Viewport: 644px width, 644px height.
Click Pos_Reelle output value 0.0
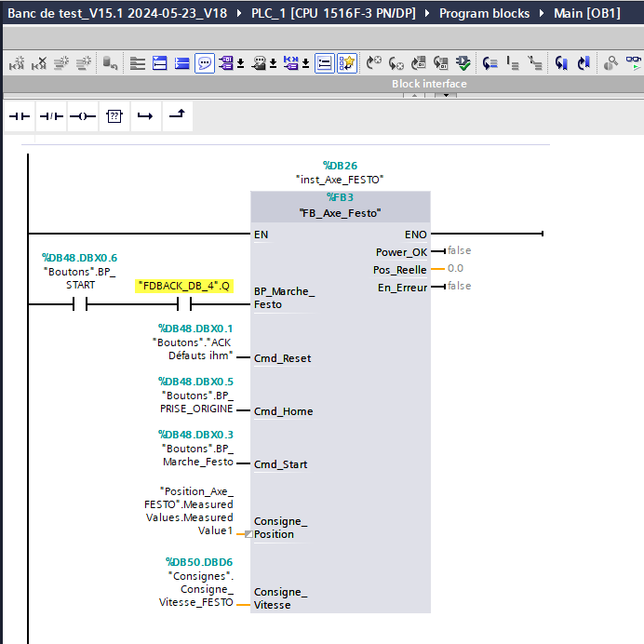(x=455, y=268)
